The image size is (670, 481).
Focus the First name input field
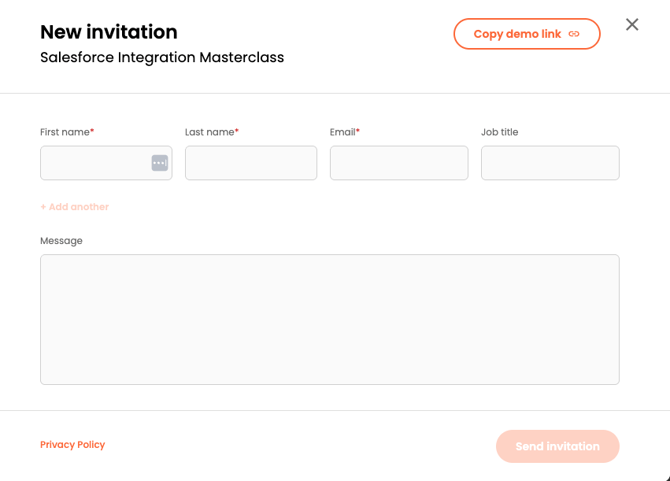click(x=94, y=163)
